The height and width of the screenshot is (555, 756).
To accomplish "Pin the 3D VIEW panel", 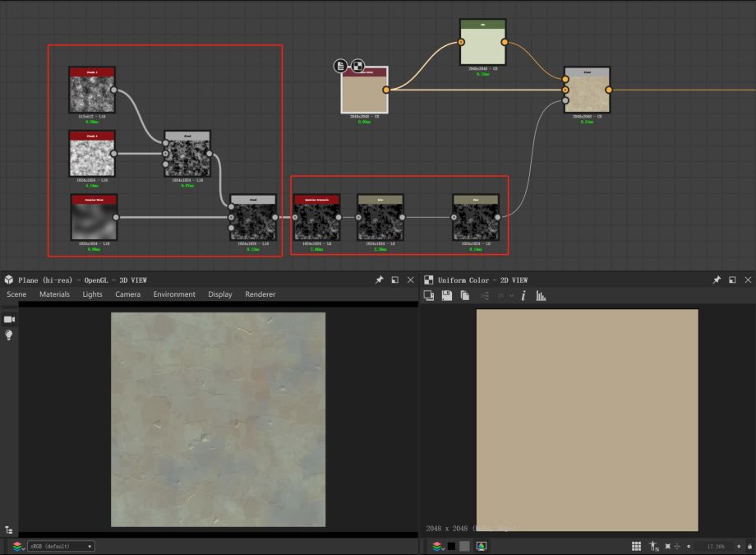I will pos(380,280).
